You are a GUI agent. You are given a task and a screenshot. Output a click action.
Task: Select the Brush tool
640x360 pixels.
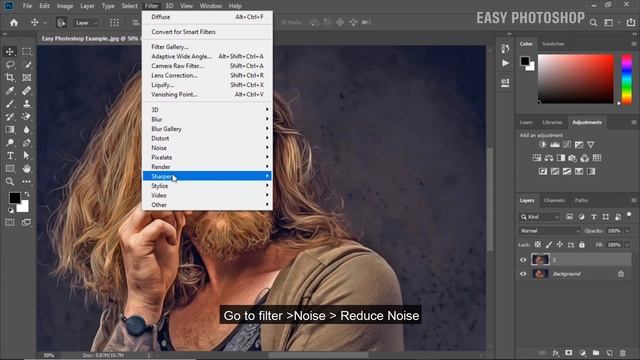(x=10, y=104)
